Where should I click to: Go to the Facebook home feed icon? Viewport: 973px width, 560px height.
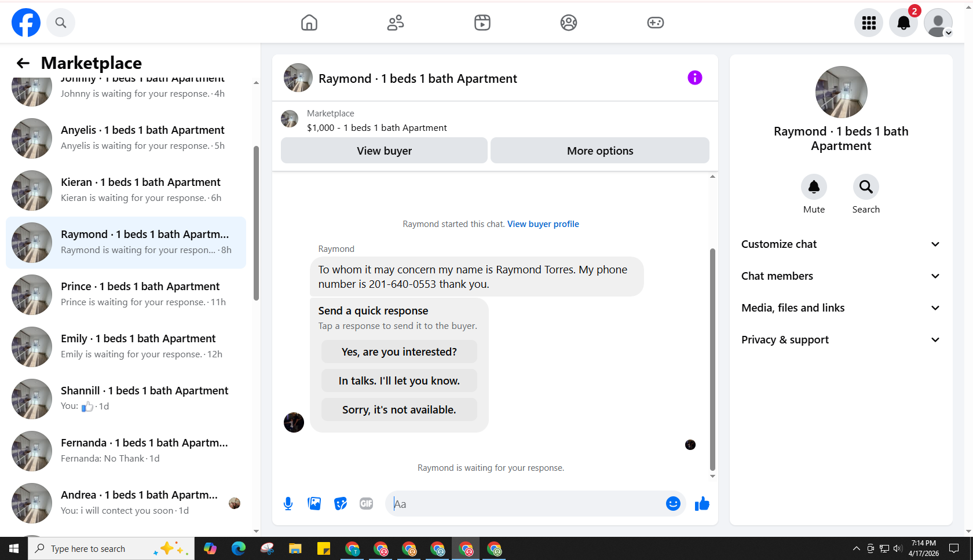pyautogui.click(x=309, y=23)
